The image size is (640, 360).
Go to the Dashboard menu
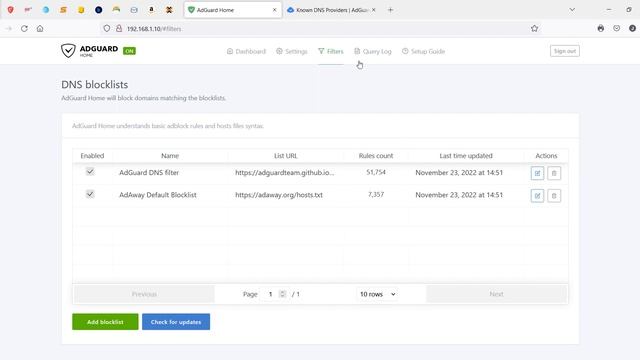[246, 51]
